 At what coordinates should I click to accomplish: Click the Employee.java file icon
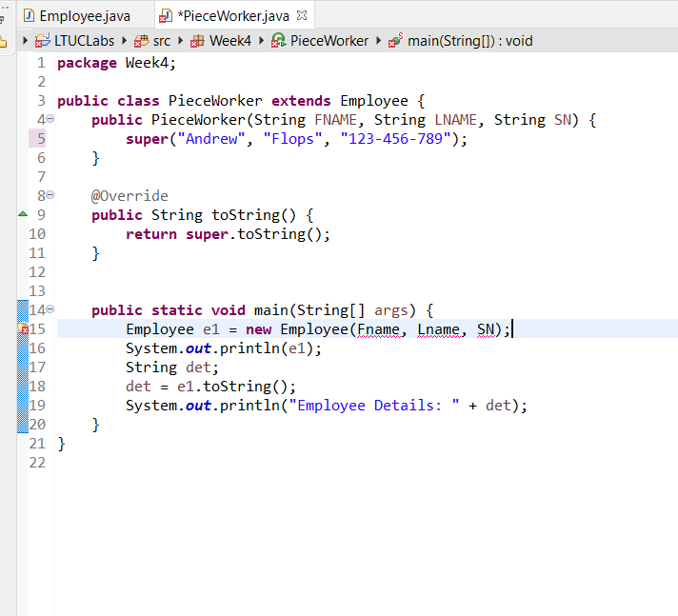29,16
